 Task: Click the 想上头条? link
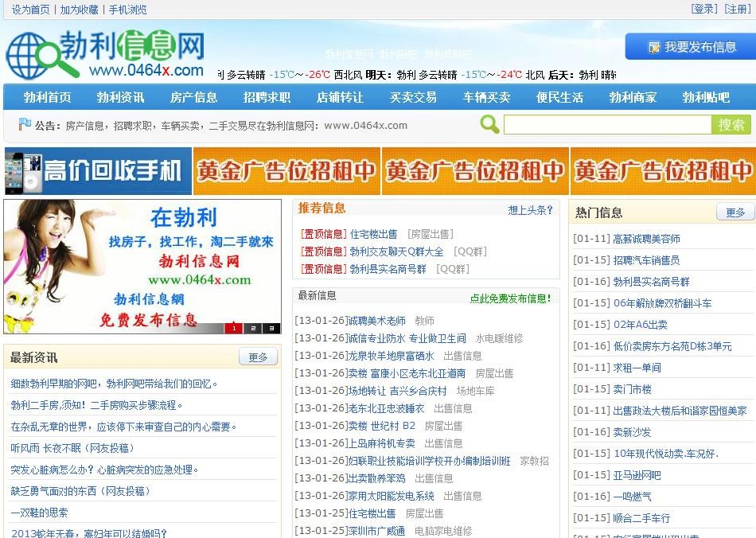point(530,209)
